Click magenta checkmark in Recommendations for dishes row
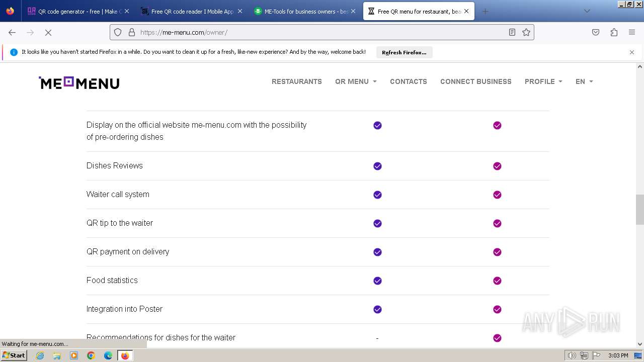 tap(497, 338)
